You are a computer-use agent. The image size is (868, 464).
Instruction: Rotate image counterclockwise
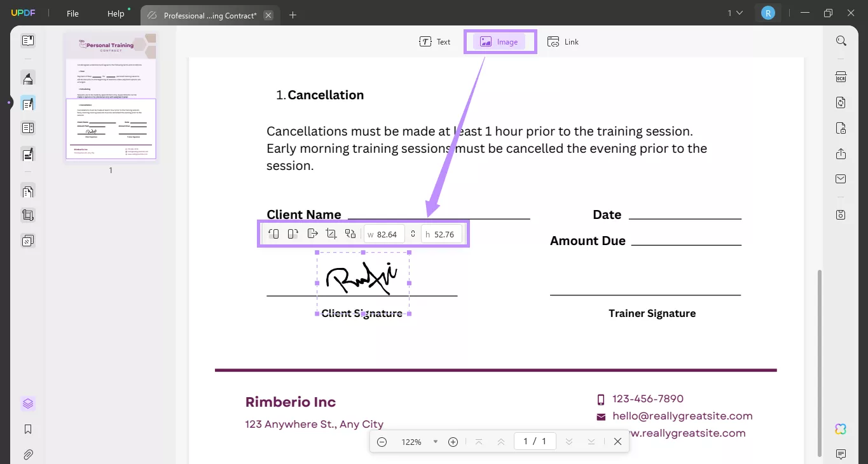[x=273, y=234]
